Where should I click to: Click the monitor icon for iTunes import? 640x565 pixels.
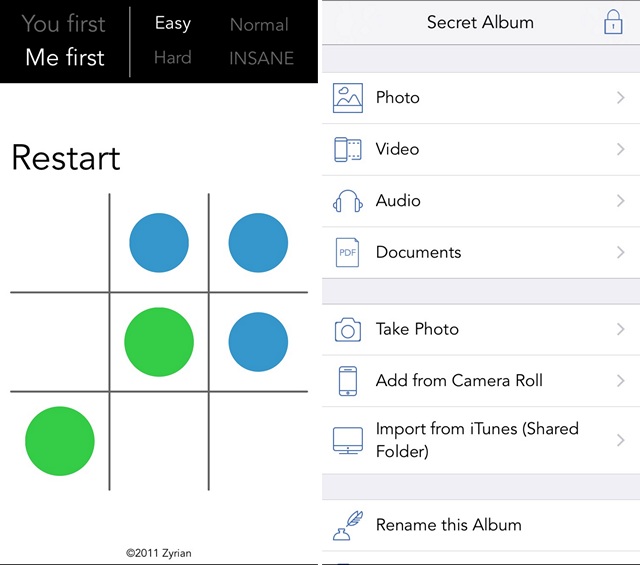coord(347,440)
